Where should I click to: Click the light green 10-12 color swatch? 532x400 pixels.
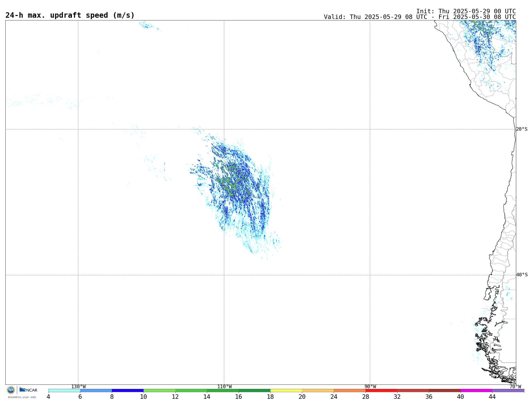159,391
